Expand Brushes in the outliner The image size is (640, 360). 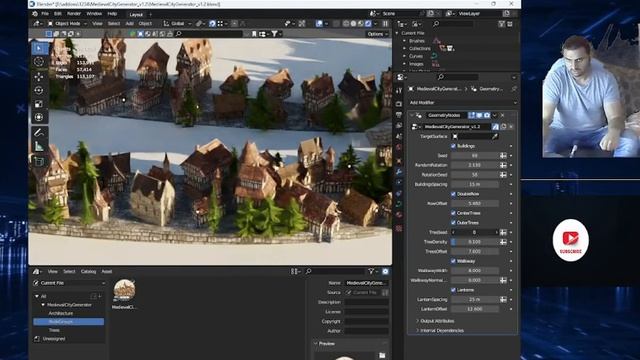(404, 41)
